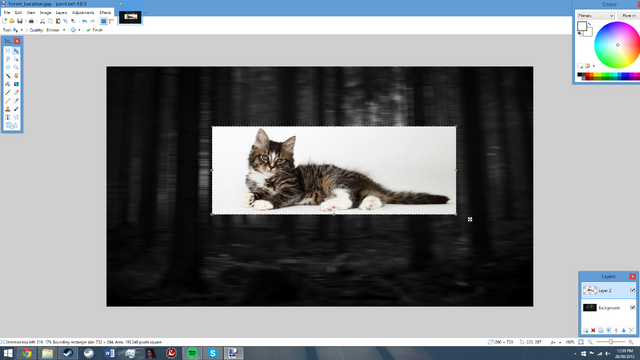This screenshot has width=640, height=360.
Task: Select the Pencil tool
Action: (8, 100)
